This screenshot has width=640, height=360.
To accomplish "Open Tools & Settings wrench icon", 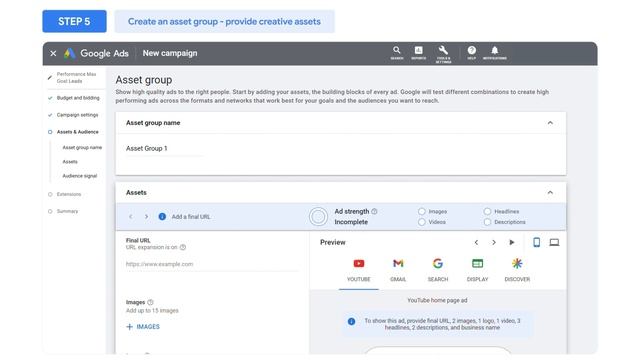I will tap(443, 54).
